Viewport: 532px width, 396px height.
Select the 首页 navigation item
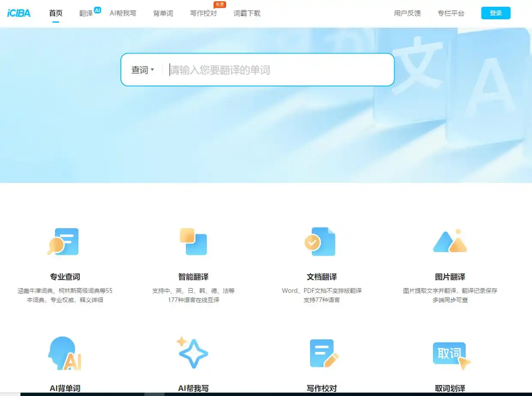click(x=55, y=13)
